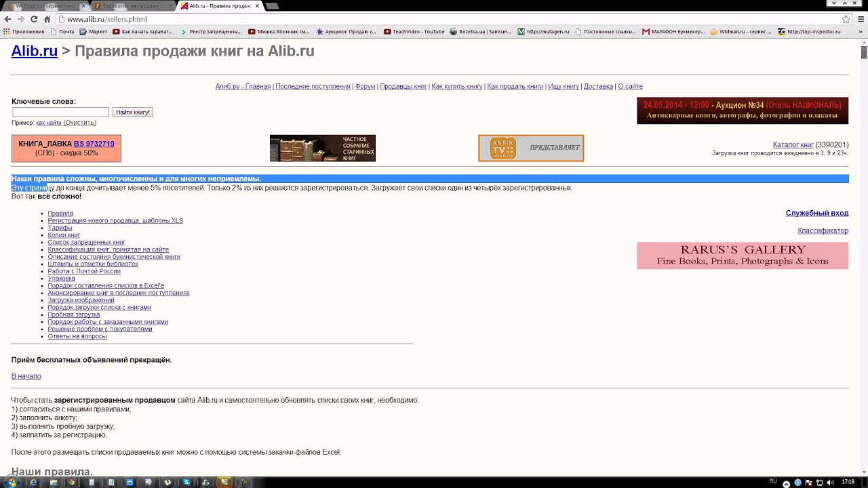Open Как купить книгу nav link
This screenshot has width=868, height=488.
tap(457, 87)
